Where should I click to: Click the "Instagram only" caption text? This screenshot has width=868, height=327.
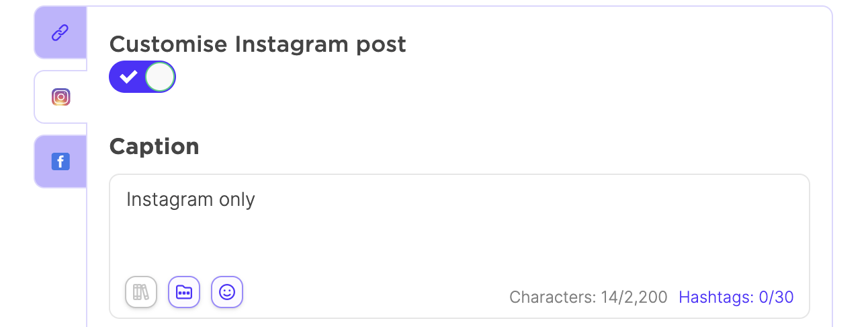pyautogui.click(x=191, y=200)
